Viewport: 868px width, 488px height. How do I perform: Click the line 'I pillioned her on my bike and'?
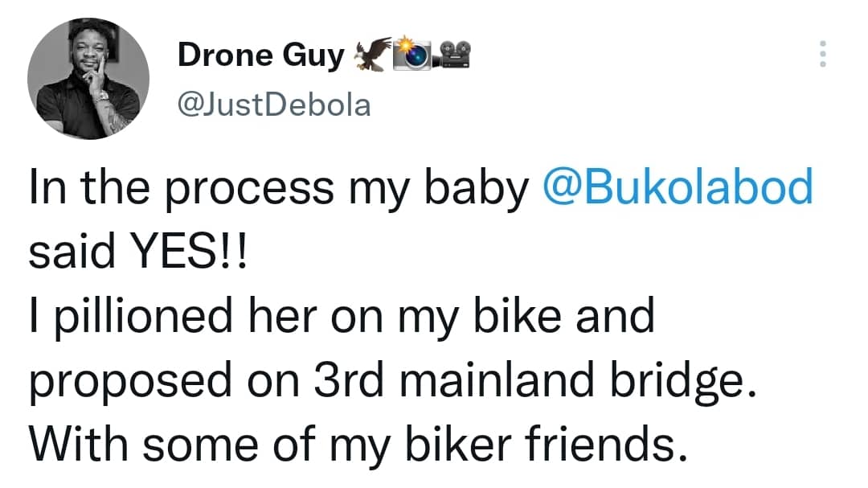(x=341, y=317)
